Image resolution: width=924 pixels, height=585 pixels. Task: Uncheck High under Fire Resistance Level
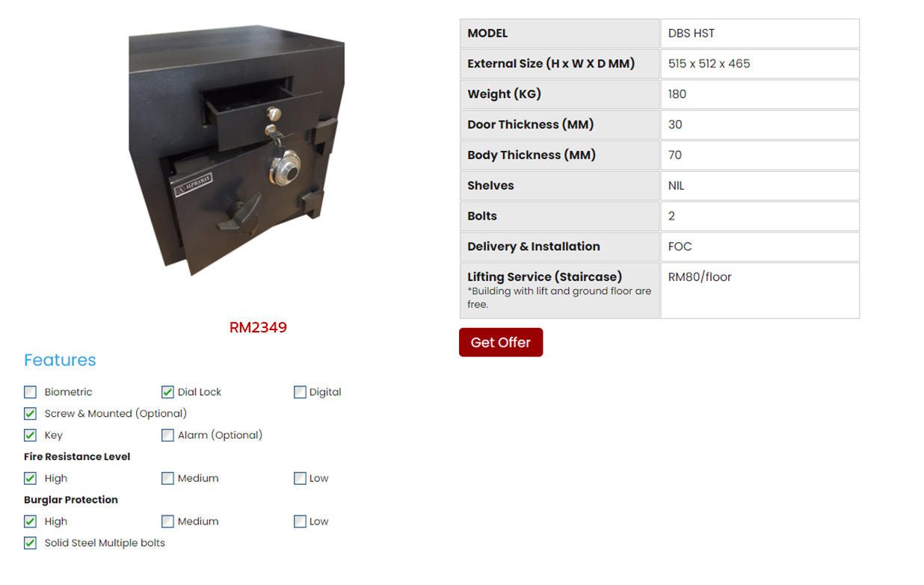coord(30,479)
